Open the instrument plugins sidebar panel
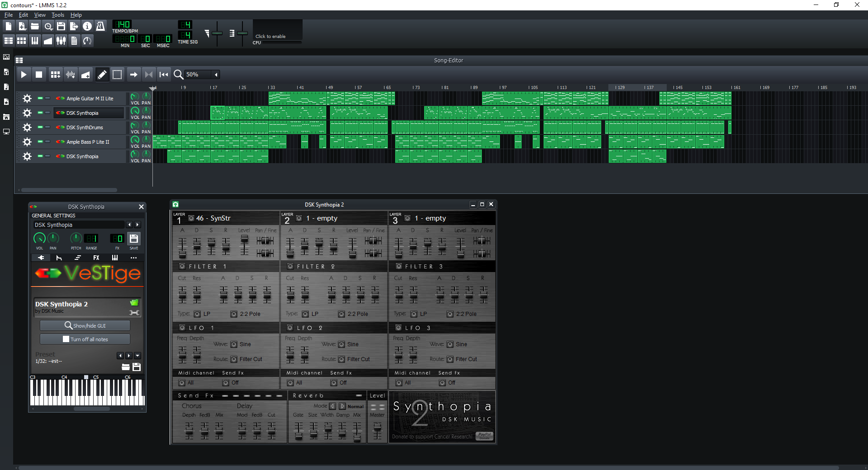The image size is (868, 470). [x=6, y=57]
